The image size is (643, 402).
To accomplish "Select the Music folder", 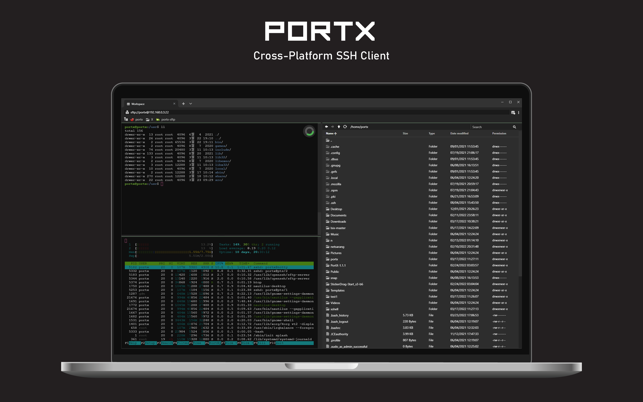I will pos(421,234).
